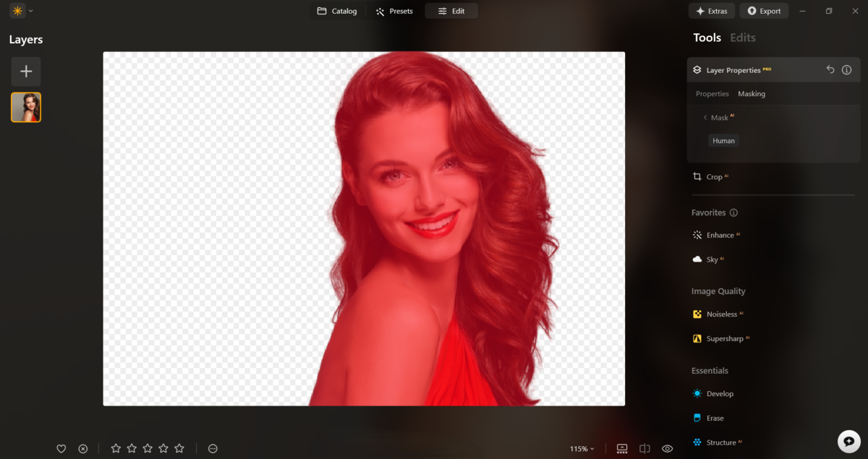Image resolution: width=868 pixels, height=459 pixels.
Task: Preview the original image with the eye icon
Action: click(667, 448)
